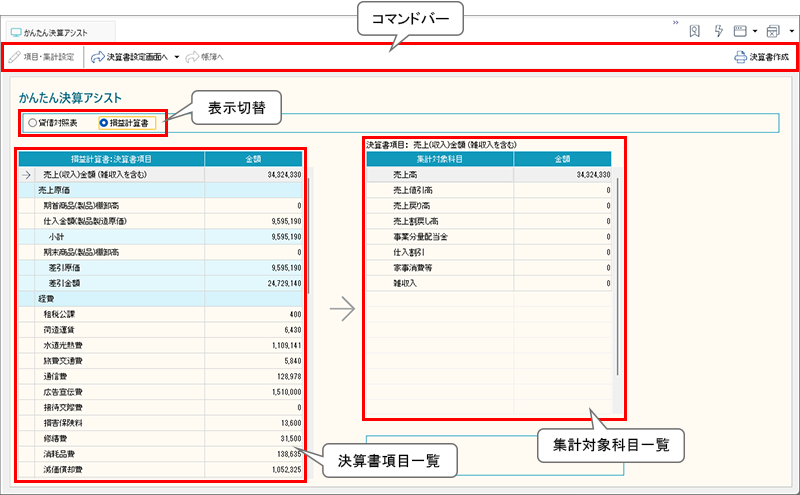
Task: Click the 項目・集計設定 pencil icon
Action: 15,58
